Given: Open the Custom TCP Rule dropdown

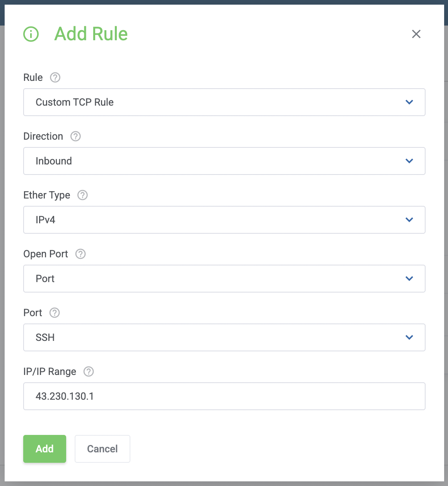Looking at the screenshot, I should pyautogui.click(x=224, y=102).
